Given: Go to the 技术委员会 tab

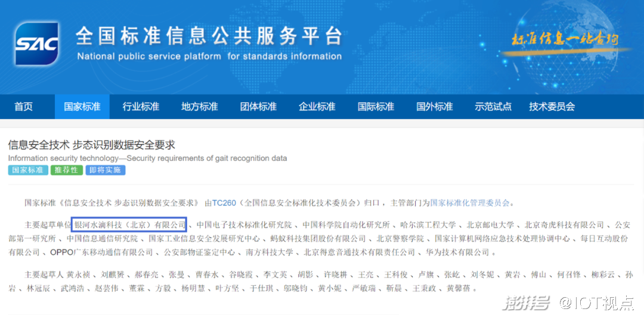Looking at the screenshot, I should 552,107.
